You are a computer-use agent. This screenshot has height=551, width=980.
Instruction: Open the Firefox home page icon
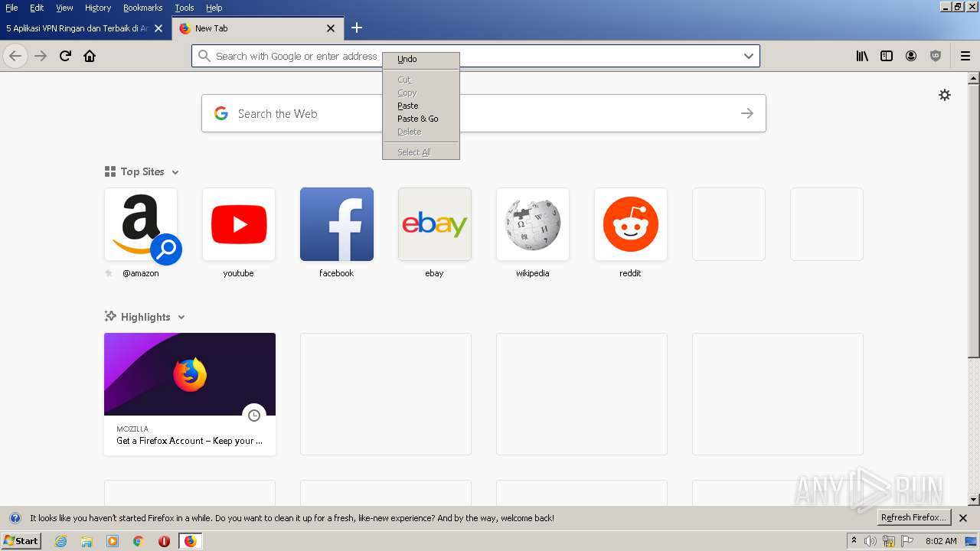90,56
